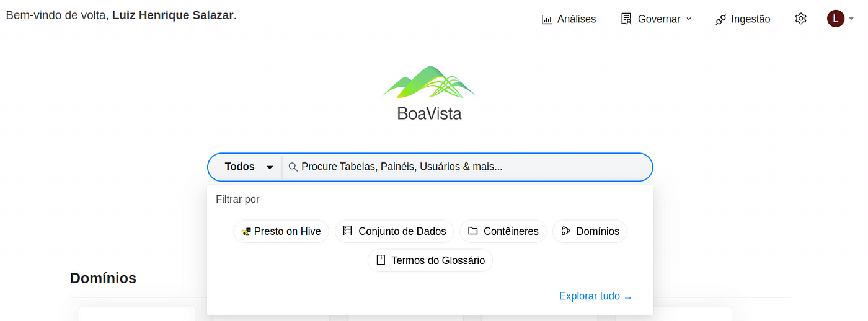Viewport: 868px width, 321px height.
Task: Open dropdown arrow beside user avatar
Action: (x=851, y=19)
